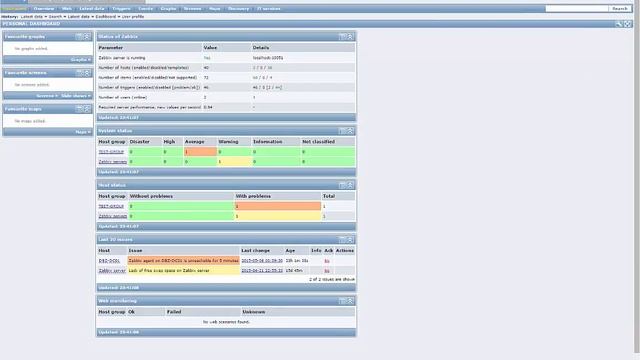Open the Favourite graphs widget menu icon

click(79, 37)
